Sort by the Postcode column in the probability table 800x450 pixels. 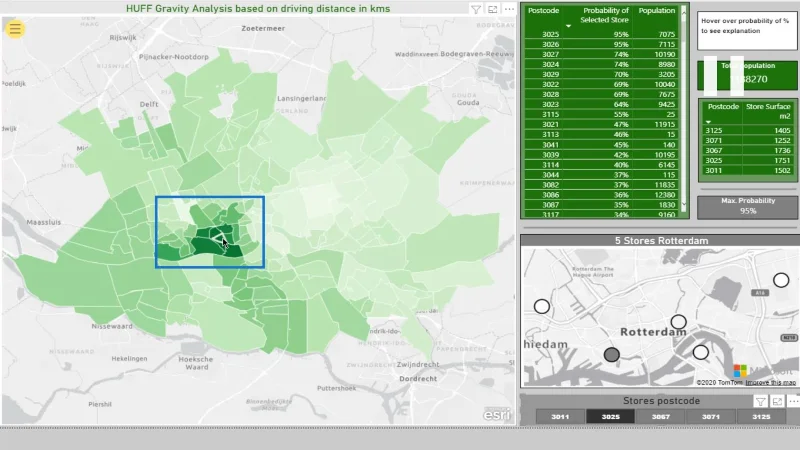tap(543, 11)
